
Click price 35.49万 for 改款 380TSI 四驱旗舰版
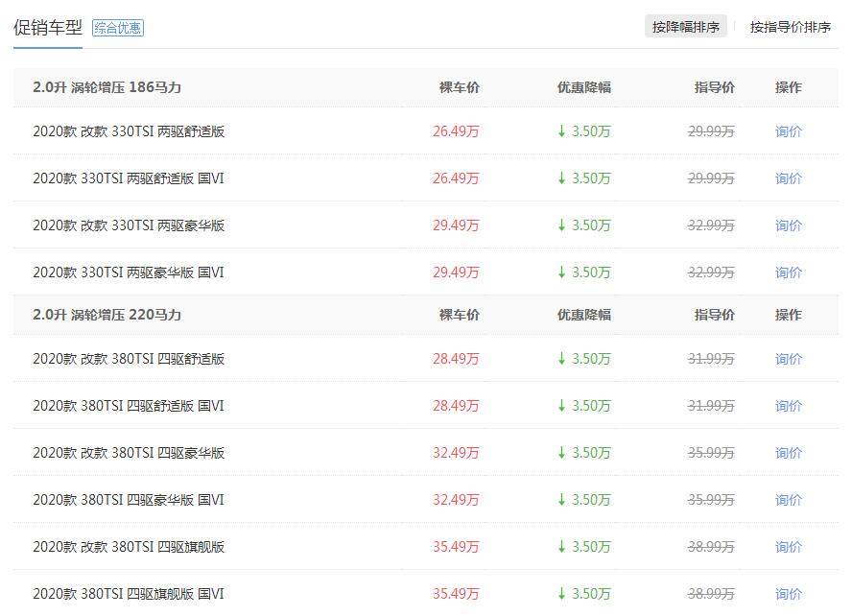pos(456,547)
